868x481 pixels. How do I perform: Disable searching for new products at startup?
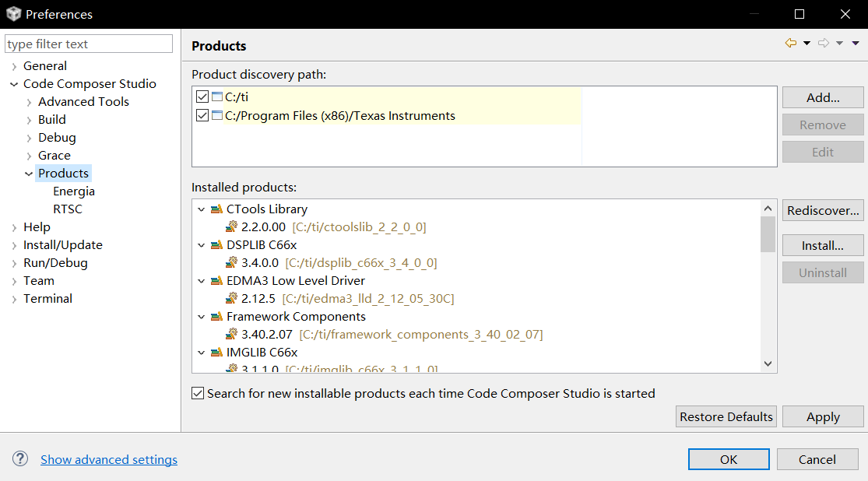(x=198, y=393)
